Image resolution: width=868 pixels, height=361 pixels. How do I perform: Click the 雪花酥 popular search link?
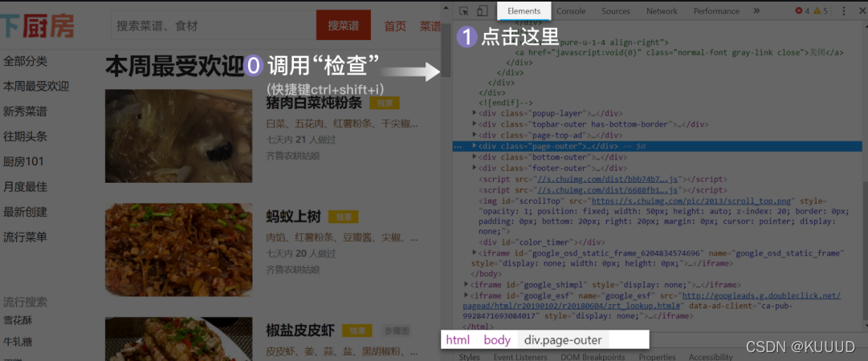point(18,320)
